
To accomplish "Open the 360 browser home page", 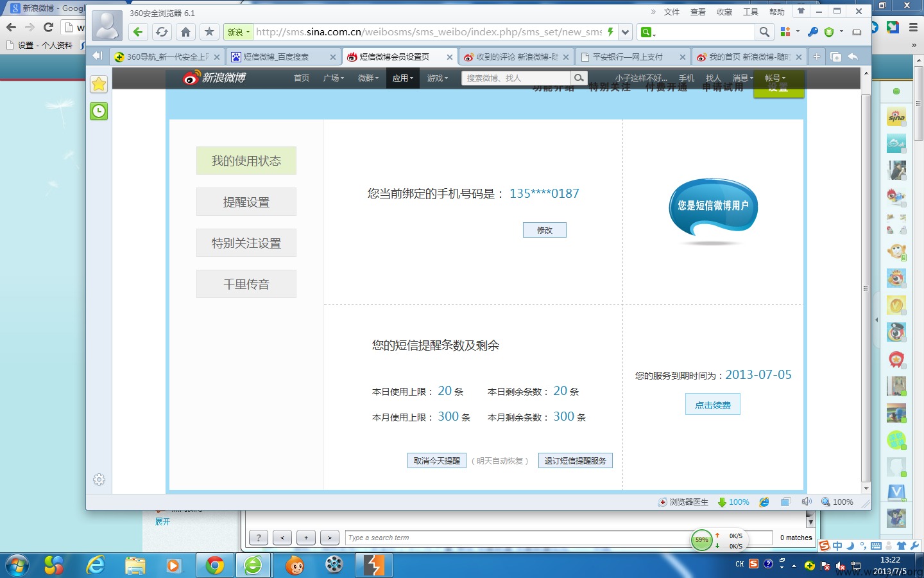I will point(185,32).
